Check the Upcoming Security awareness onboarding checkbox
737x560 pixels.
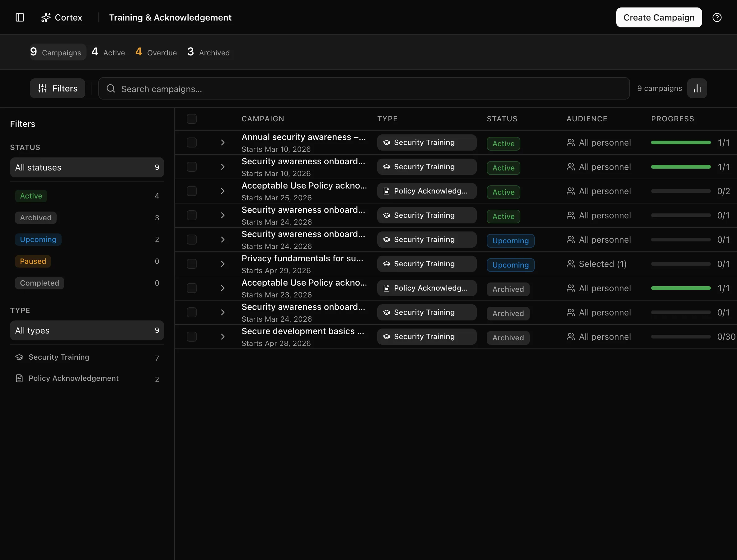[192, 240]
